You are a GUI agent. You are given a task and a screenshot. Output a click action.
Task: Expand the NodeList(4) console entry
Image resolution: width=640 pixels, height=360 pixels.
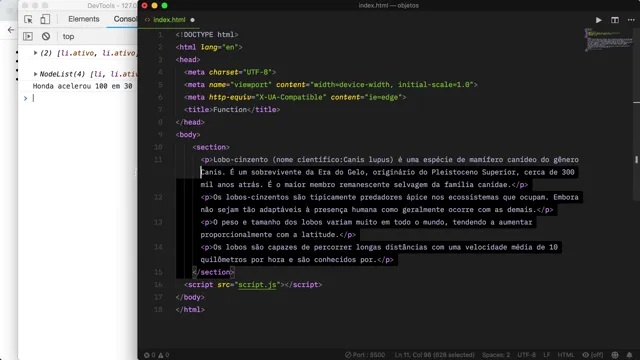[36, 74]
